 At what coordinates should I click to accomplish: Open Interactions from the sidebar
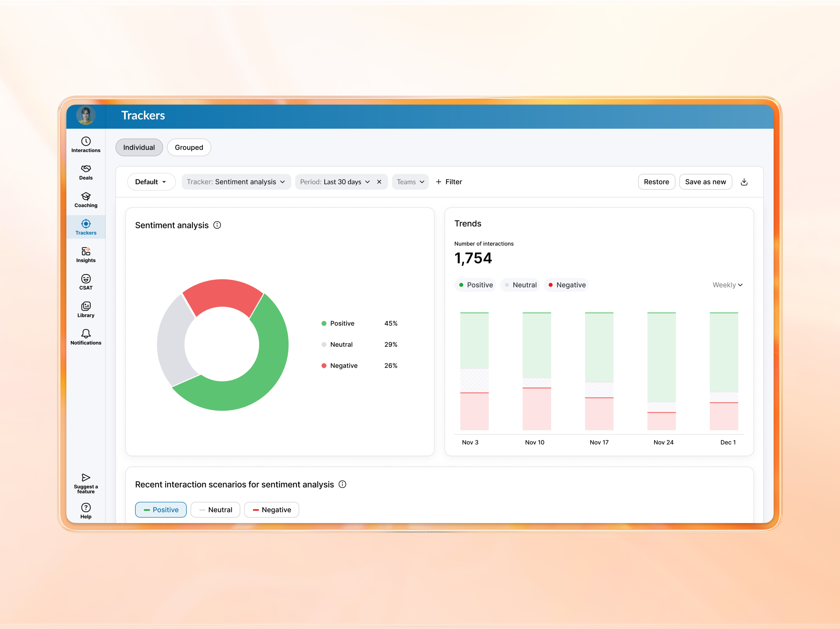tap(86, 145)
